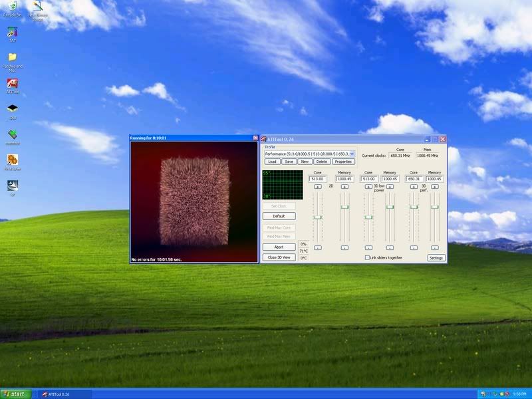Click the leftmost system tray icon
This screenshot has width=532, height=399.
coord(483,394)
